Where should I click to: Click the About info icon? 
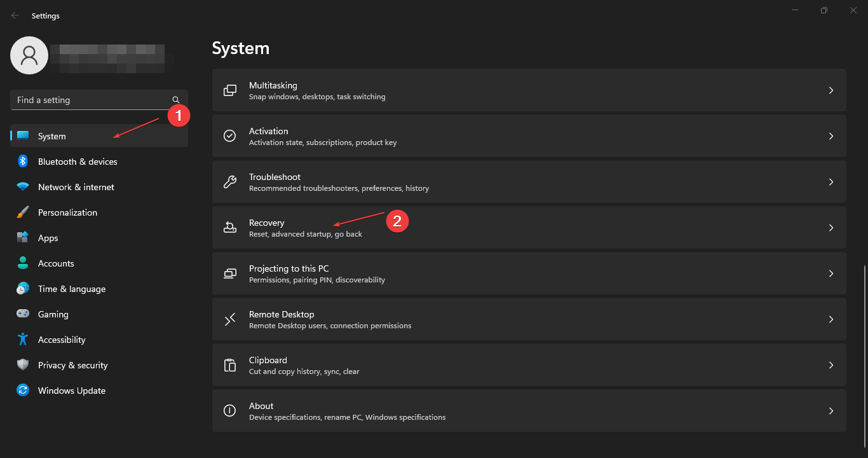pos(230,411)
